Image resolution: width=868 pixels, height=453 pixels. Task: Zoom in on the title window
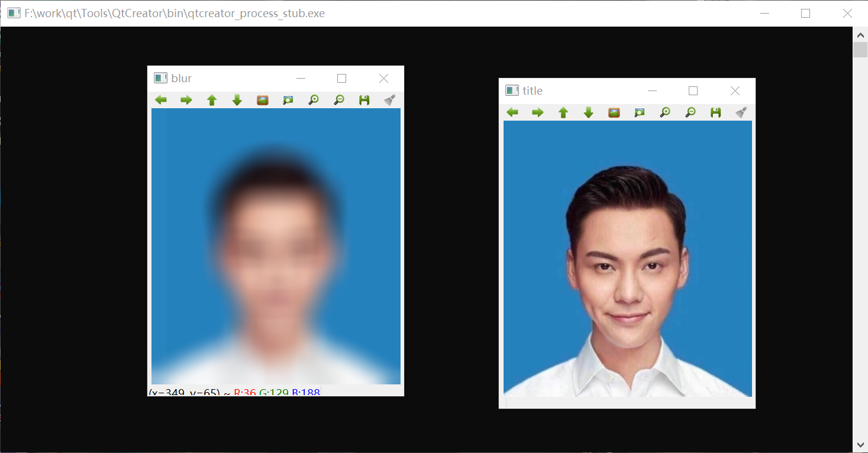point(665,112)
